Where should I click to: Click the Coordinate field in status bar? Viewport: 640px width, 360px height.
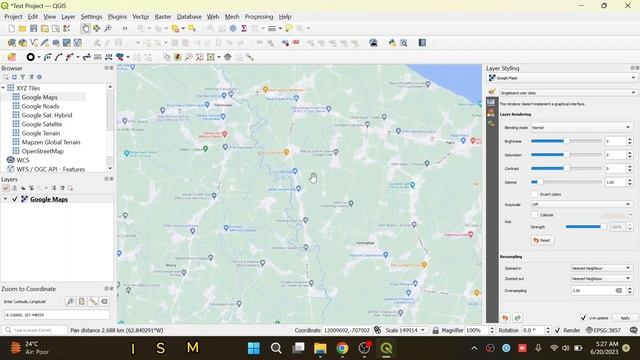(347, 330)
